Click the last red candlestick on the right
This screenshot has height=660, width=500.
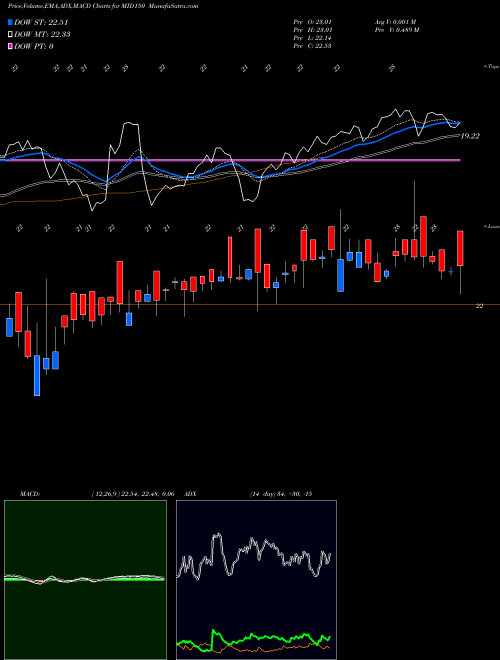tap(460, 248)
